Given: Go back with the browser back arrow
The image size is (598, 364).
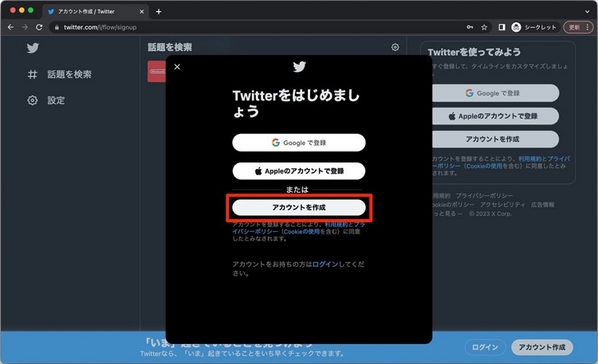Looking at the screenshot, I should [x=10, y=27].
